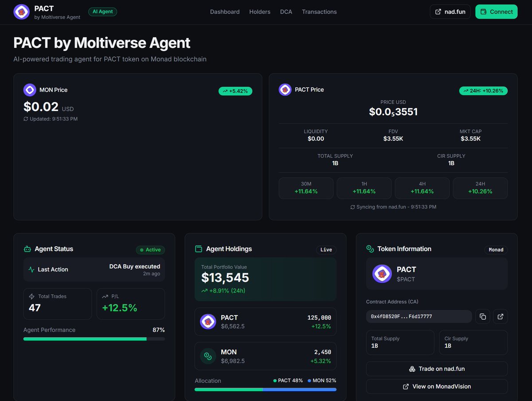Click the DCA Buy executed text
The width and height of the screenshot is (532, 401).
click(x=135, y=266)
